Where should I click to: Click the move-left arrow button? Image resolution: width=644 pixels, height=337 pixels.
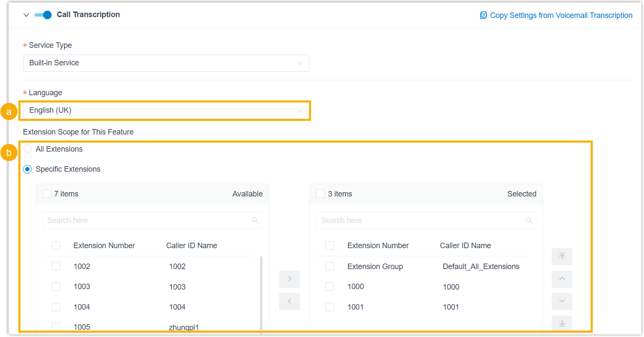[289, 302]
